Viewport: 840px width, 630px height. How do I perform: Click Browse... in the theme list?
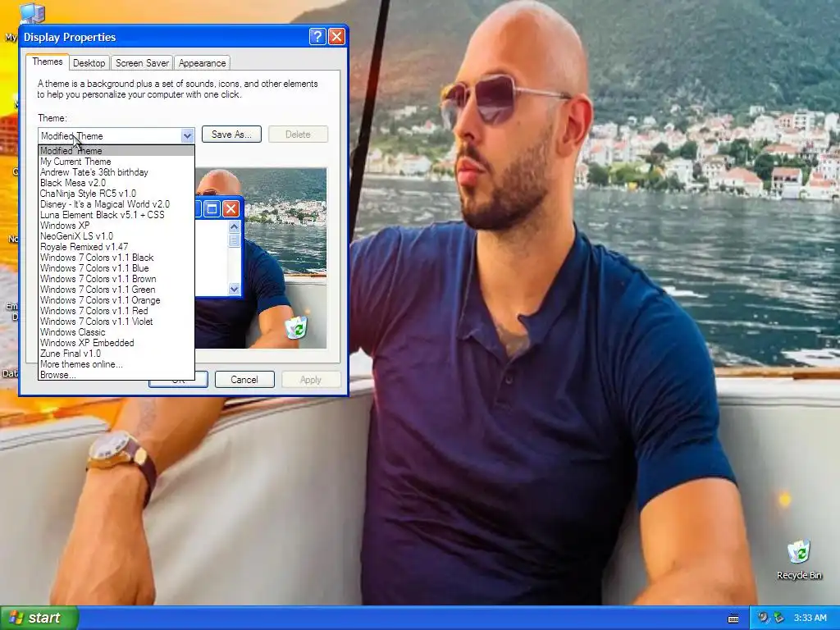pos(116,375)
